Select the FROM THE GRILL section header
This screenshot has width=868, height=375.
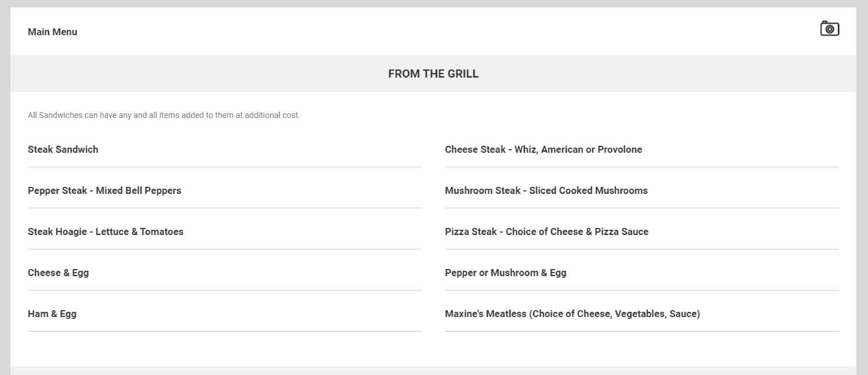[433, 74]
